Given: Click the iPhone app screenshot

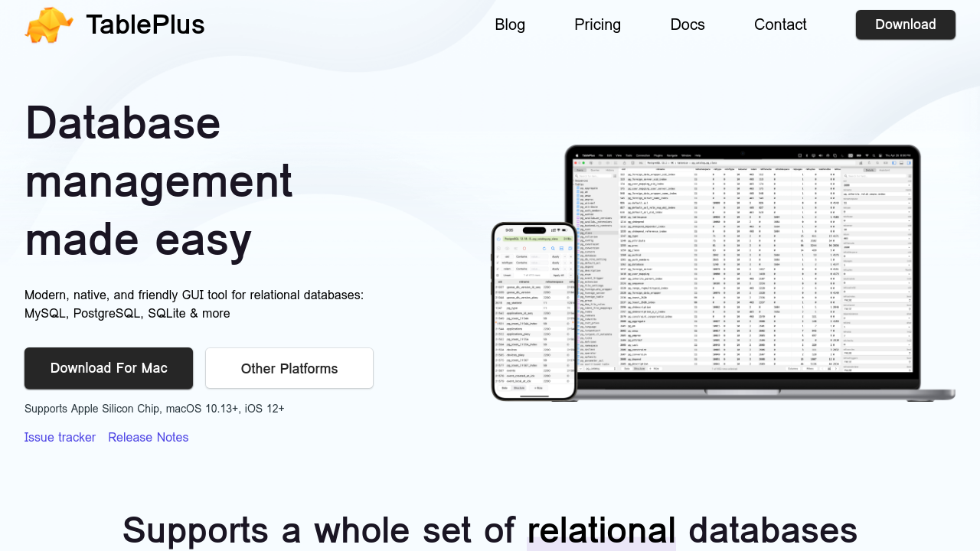Looking at the screenshot, I should pyautogui.click(x=534, y=321).
